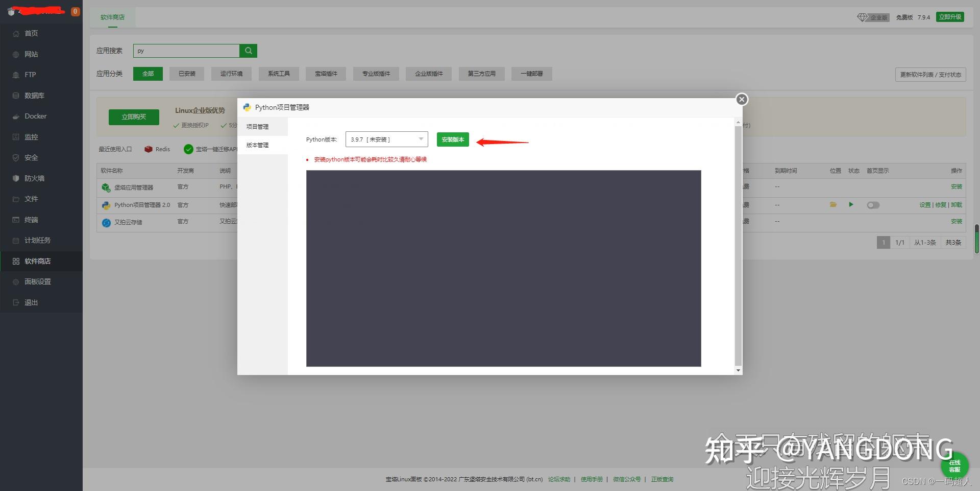Viewport: 980px width, 491px height.
Task: Click the Redis recent shortcut icon
Action: [149, 149]
